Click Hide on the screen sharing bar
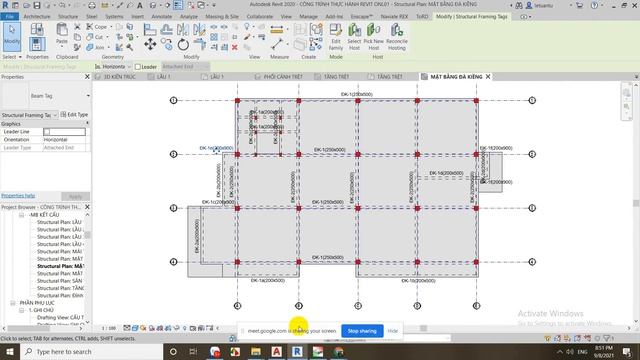This screenshot has width=640, height=360. tap(393, 331)
